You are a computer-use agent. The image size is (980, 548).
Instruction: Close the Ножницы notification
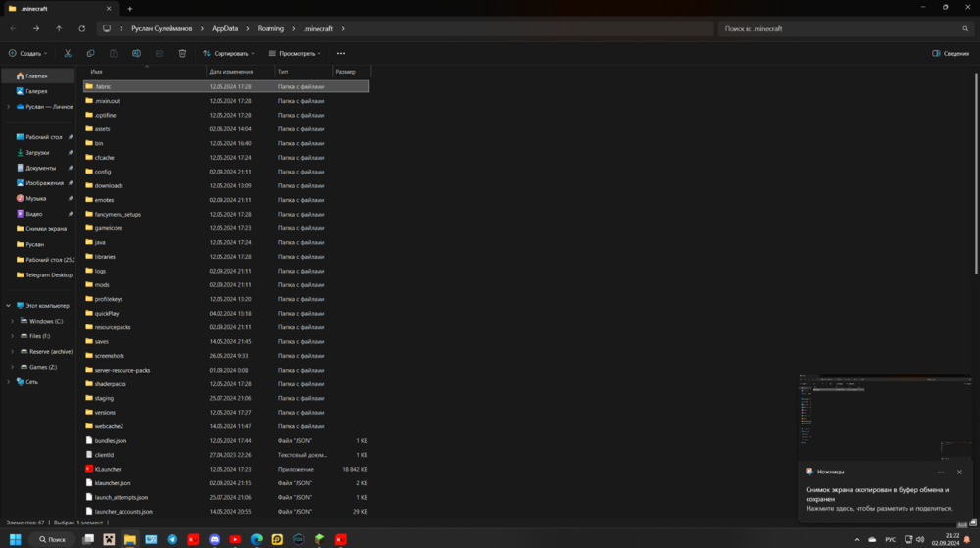point(960,473)
